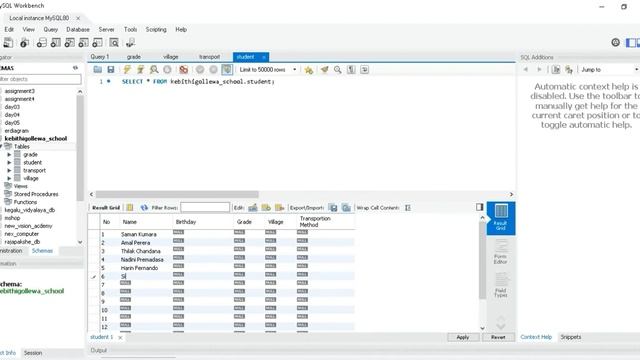
Task: Toggle invisible characters display
Action: [351, 69]
